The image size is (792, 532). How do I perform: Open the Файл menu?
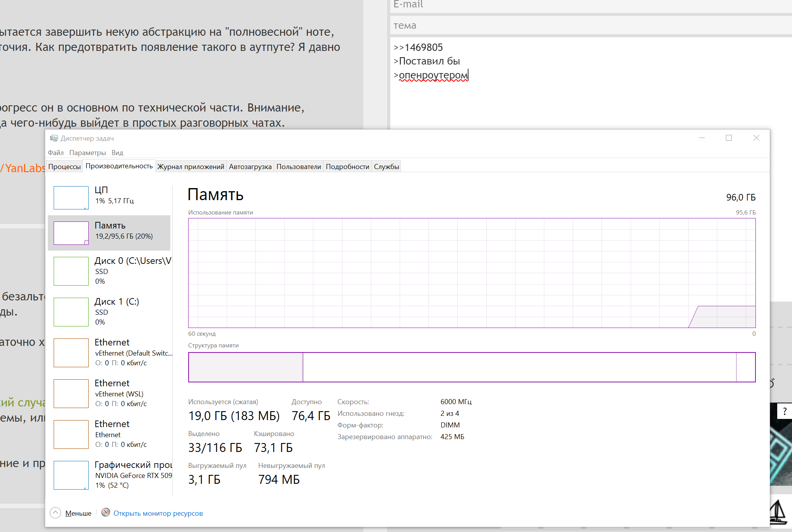[x=56, y=153]
